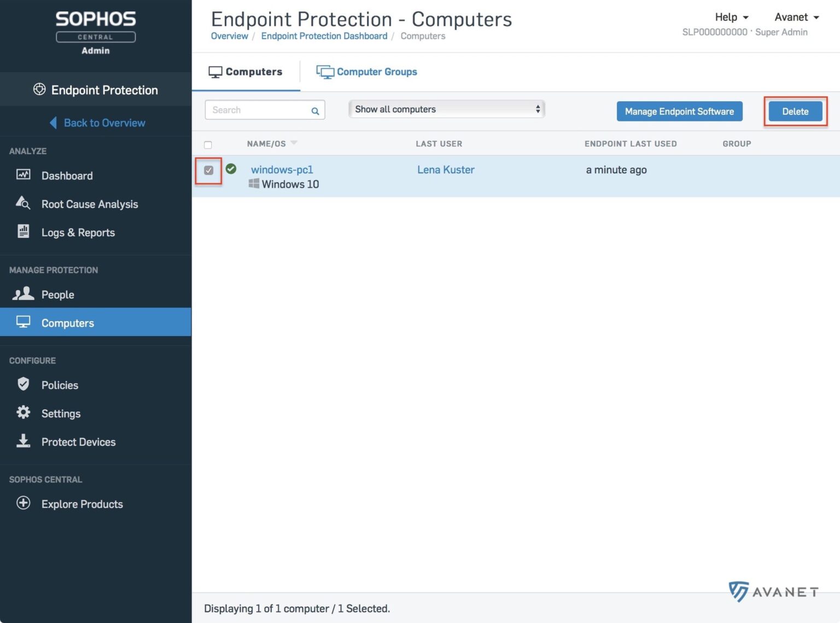Open the Lena Kuster user link
The image size is (840, 623).
pyautogui.click(x=446, y=170)
